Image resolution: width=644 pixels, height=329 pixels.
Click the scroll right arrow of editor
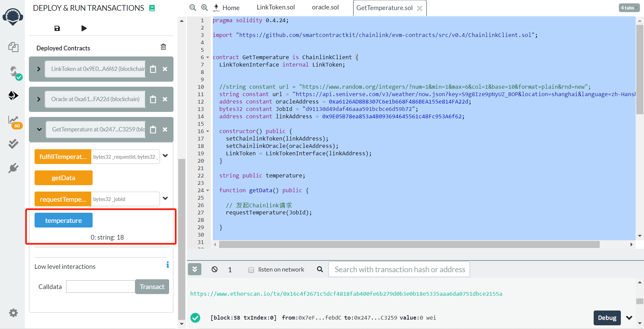tap(631, 244)
